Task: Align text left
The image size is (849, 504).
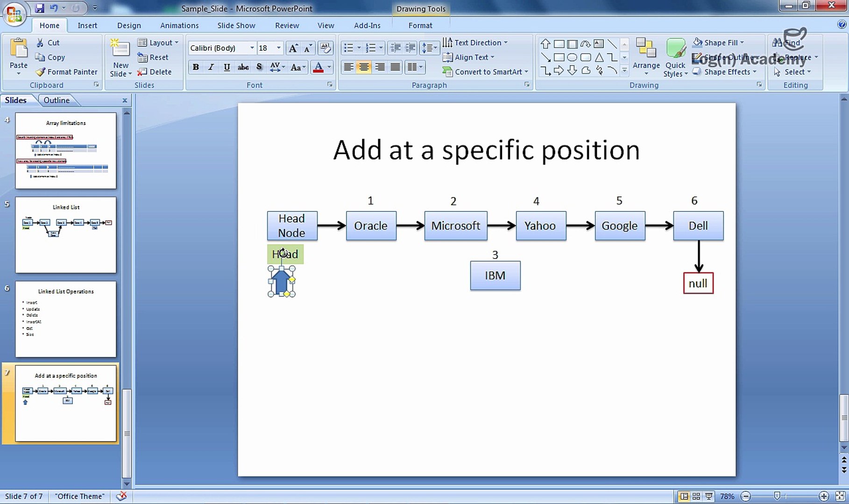Action: click(348, 67)
